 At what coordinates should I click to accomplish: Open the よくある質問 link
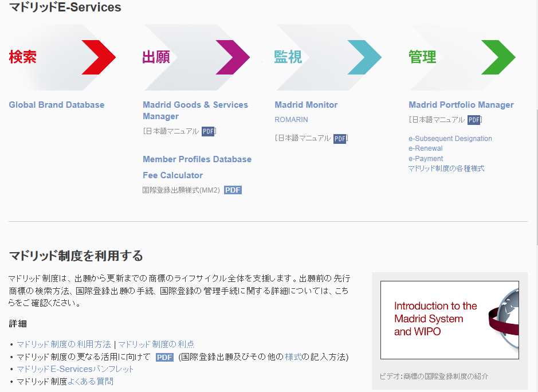pyautogui.click(x=91, y=381)
